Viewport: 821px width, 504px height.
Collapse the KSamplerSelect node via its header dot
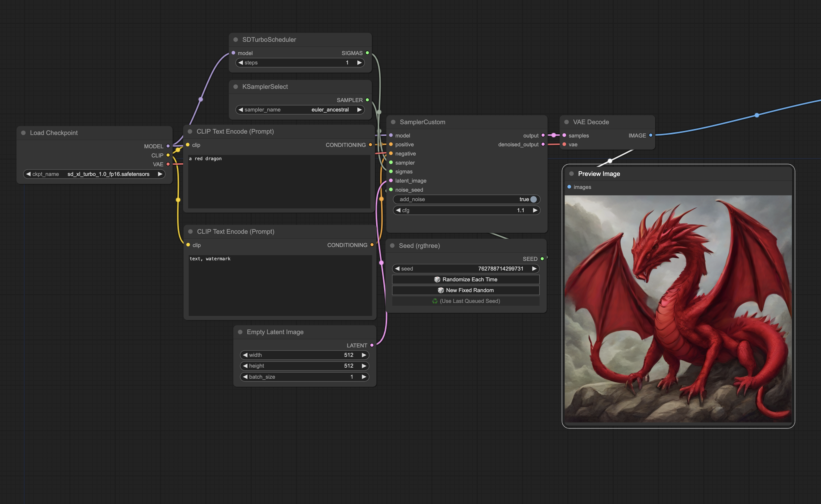[x=236, y=87]
